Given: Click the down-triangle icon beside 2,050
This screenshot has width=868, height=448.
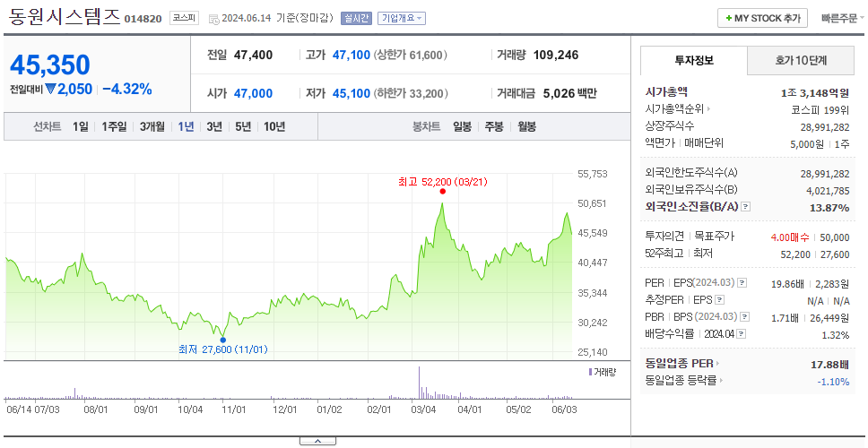Looking at the screenshot, I should (50, 89).
